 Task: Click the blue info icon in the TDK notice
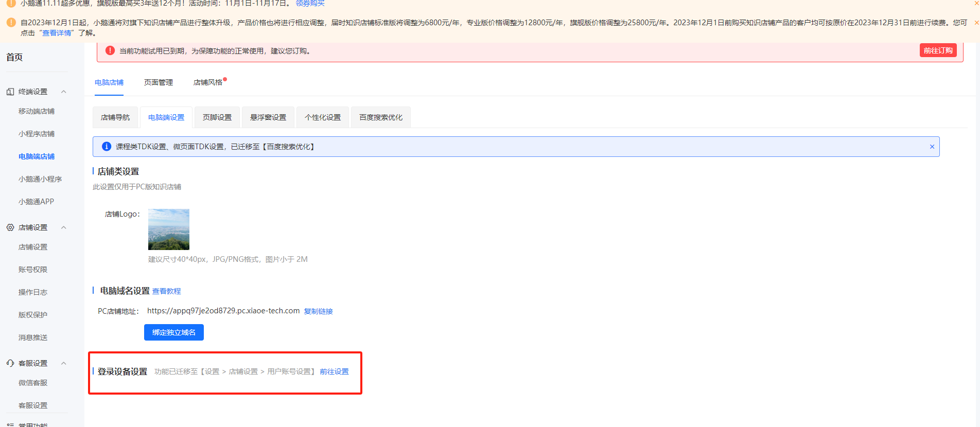(x=107, y=147)
